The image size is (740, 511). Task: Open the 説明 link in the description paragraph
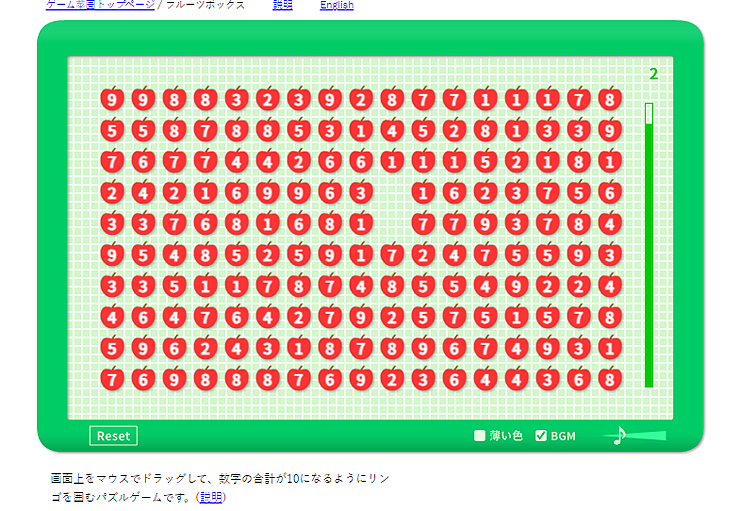click(210, 497)
